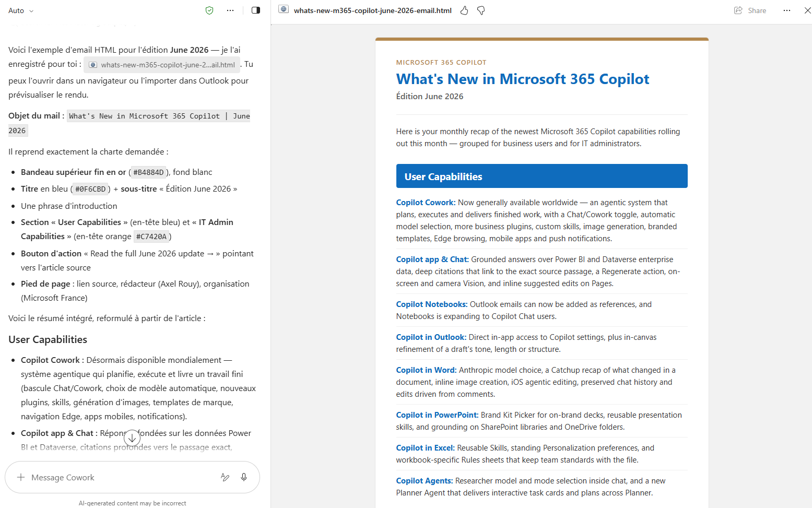Image resolution: width=812 pixels, height=508 pixels.
Task: Click the pen edit icon in message box
Action: point(225,477)
